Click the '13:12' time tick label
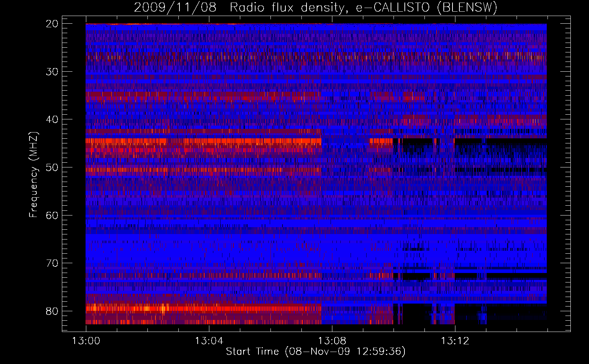 [x=455, y=341]
